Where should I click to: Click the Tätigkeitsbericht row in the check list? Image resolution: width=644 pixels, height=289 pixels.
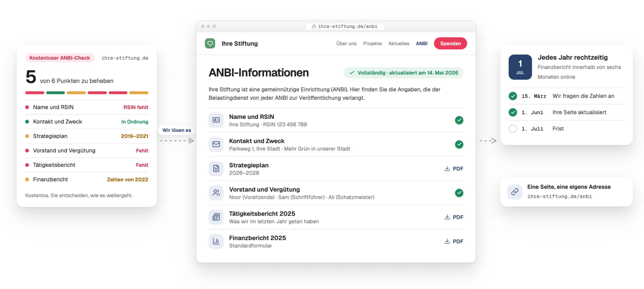pos(87,165)
